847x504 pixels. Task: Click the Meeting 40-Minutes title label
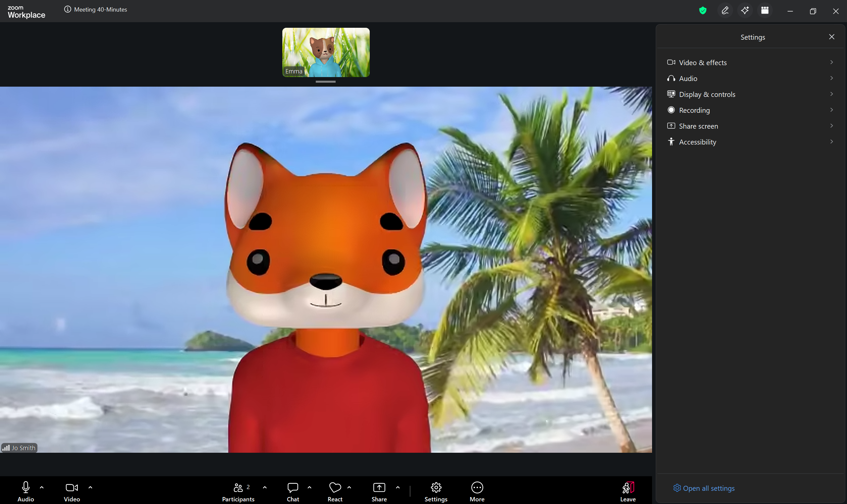point(101,10)
